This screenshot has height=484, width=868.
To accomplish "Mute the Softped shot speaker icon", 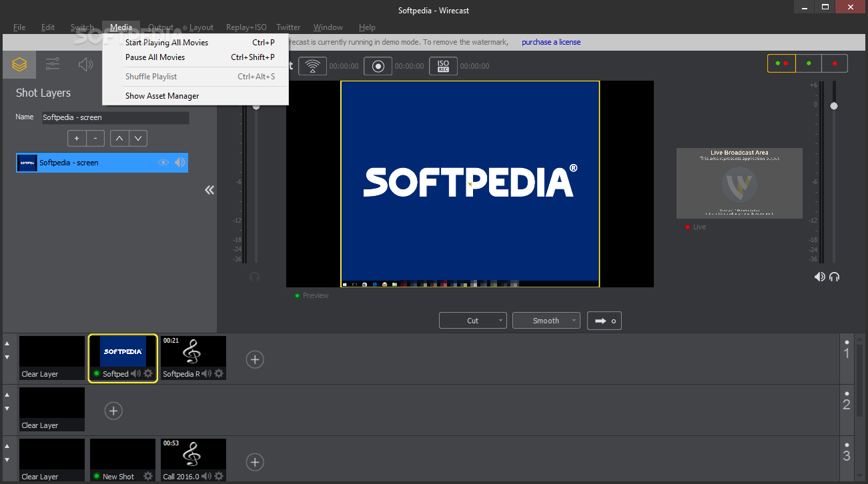I will point(135,374).
